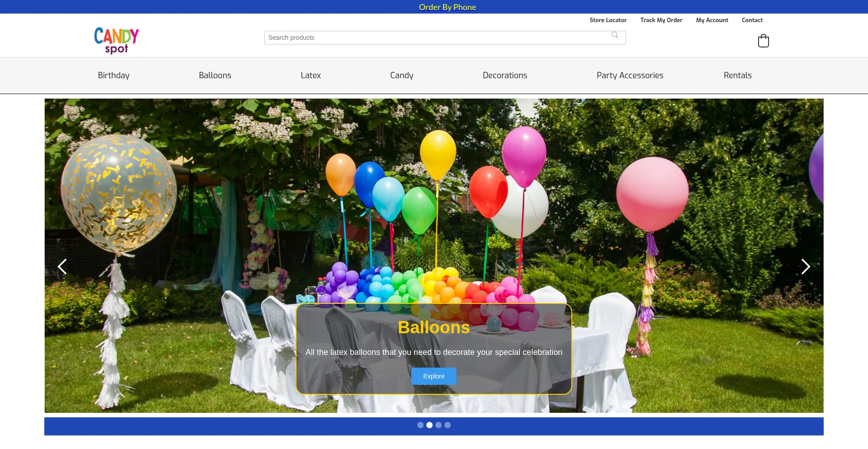Open the Contact page
The height and width of the screenshot is (449, 868).
[x=752, y=20]
